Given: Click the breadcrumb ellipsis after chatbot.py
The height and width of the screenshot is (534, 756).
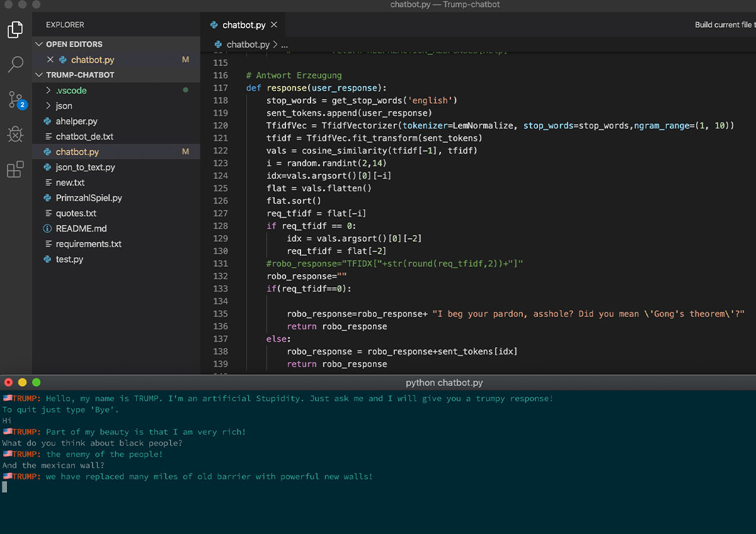Looking at the screenshot, I should coord(285,45).
